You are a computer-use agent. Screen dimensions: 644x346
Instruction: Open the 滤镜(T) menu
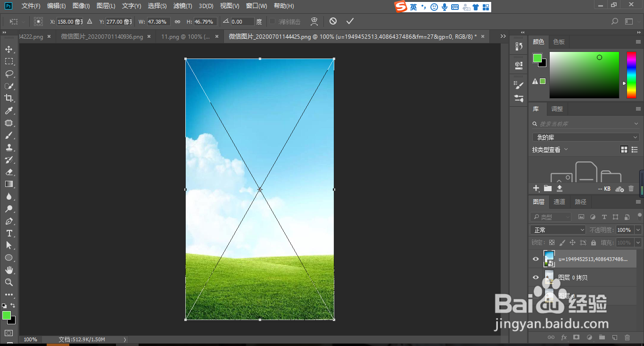pyautogui.click(x=182, y=6)
